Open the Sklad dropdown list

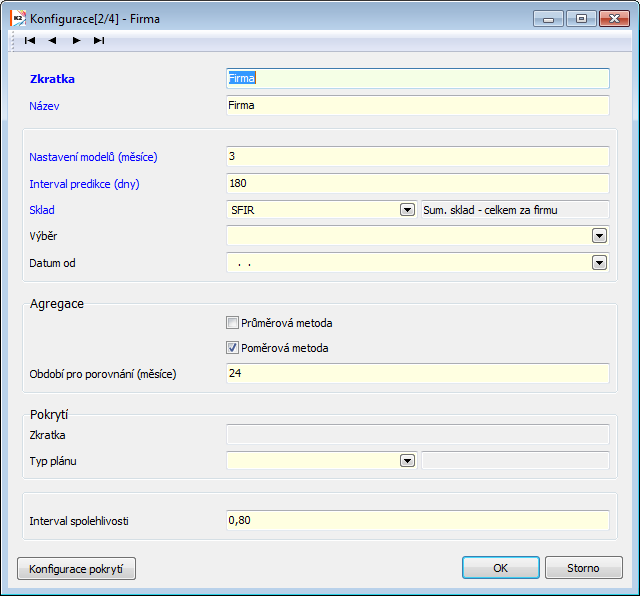click(407, 210)
